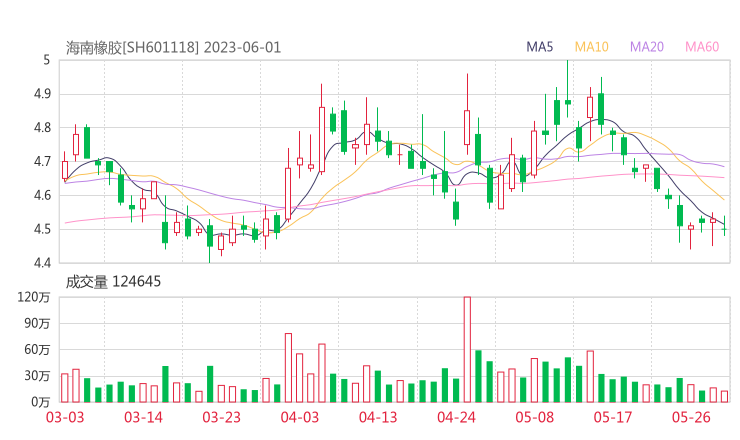
Task: Click the volume axis label 0万
Action: coord(40,402)
